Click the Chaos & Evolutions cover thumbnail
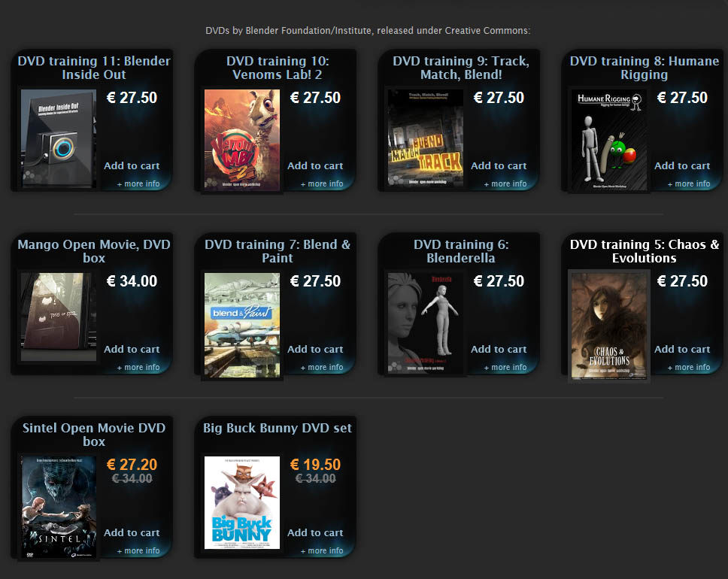728x579 pixels. tap(608, 326)
